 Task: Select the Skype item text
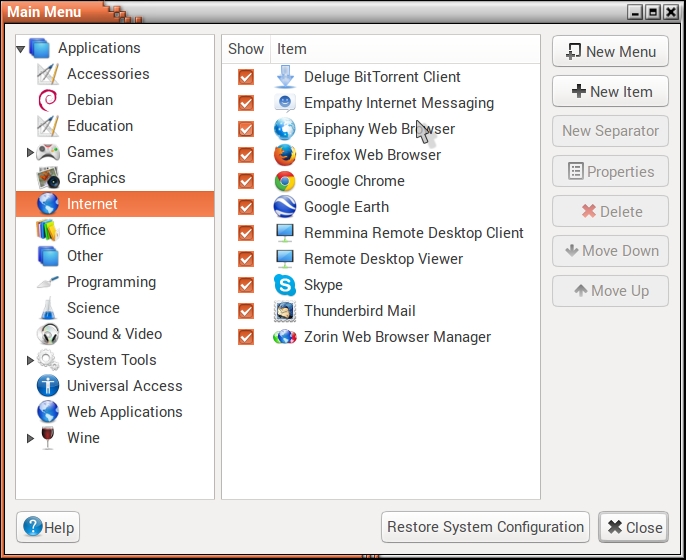pyautogui.click(x=323, y=285)
